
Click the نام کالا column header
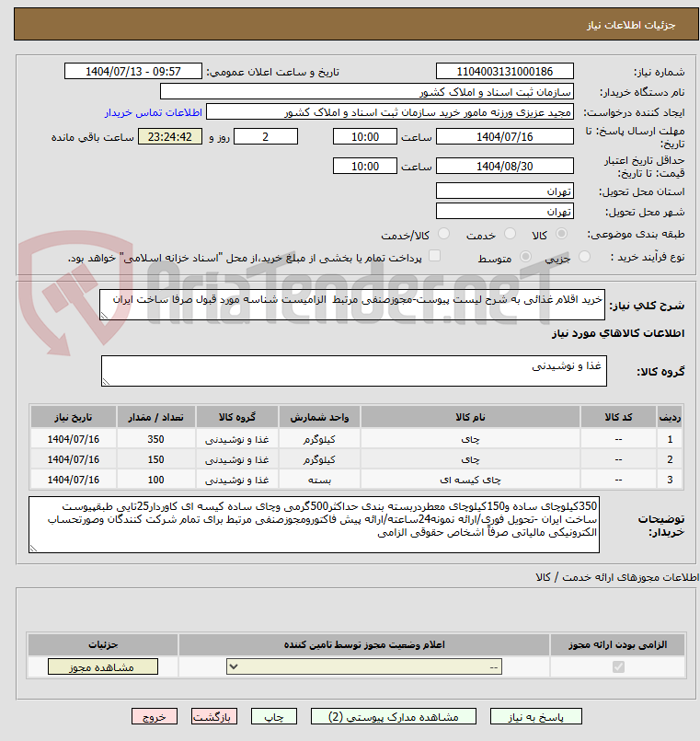pyautogui.click(x=470, y=417)
